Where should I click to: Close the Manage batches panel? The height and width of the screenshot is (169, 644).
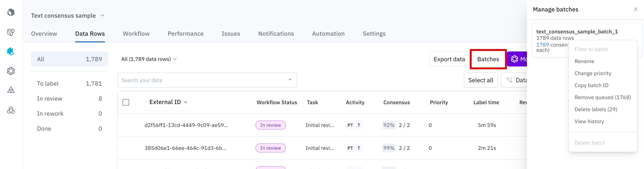[636, 10]
